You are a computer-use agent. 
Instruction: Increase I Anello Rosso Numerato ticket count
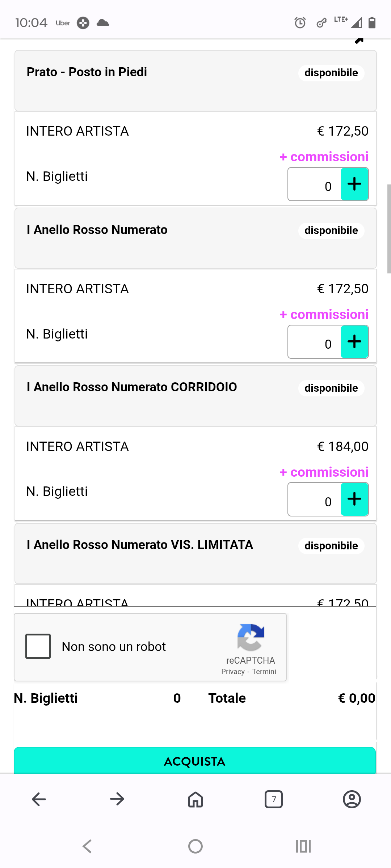tap(354, 341)
